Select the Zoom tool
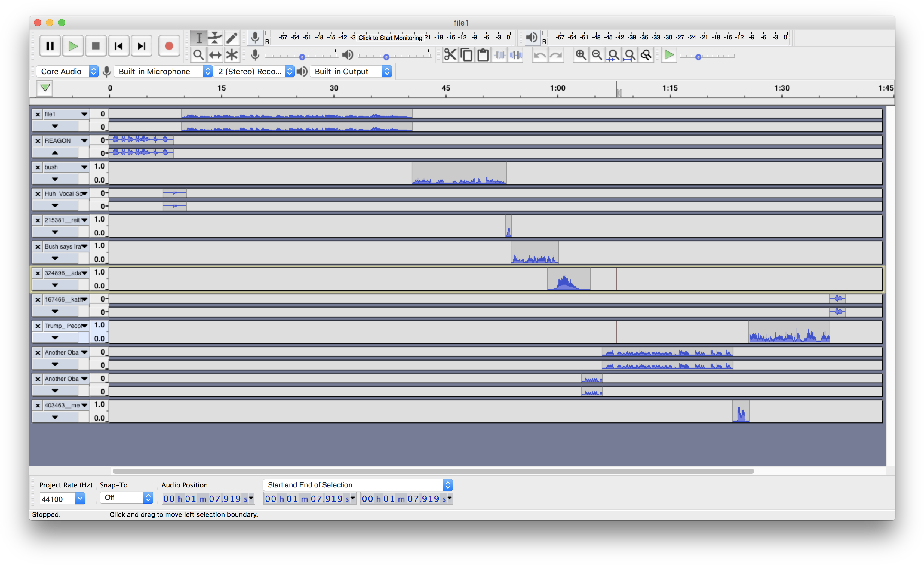Image resolution: width=924 pixels, height=565 pixels. click(199, 54)
